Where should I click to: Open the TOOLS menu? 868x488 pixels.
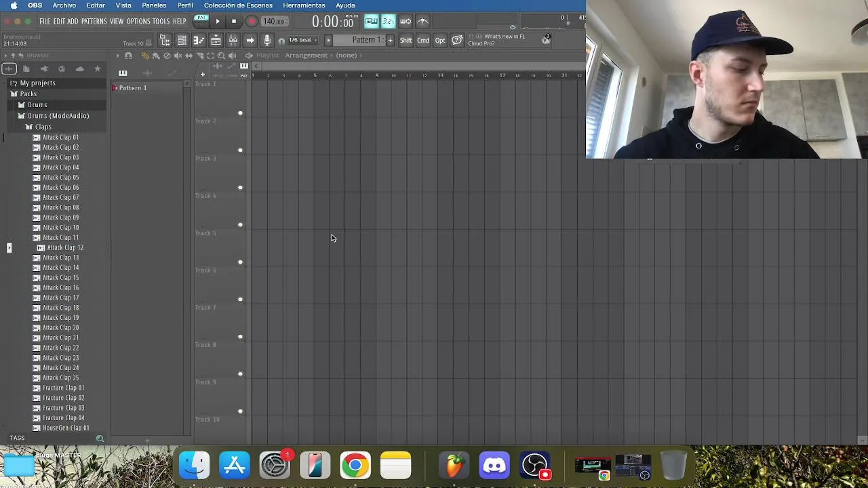(161, 22)
